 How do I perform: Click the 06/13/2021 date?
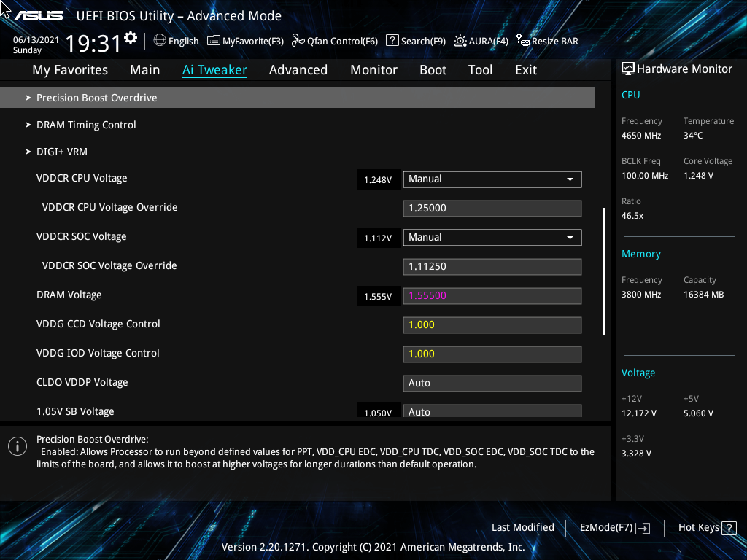[x=36, y=40]
